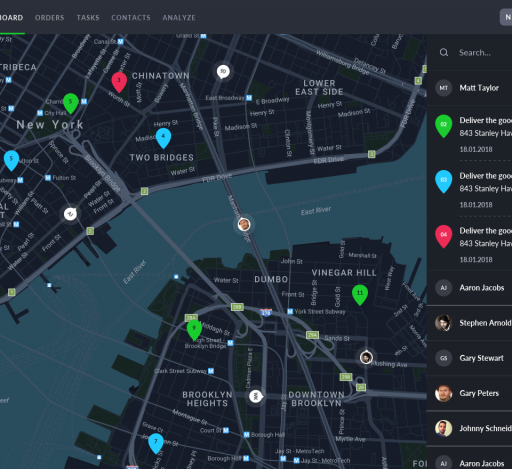512x469 pixels.
Task: Select green map pin 9 near High Street
Action: tap(194, 330)
